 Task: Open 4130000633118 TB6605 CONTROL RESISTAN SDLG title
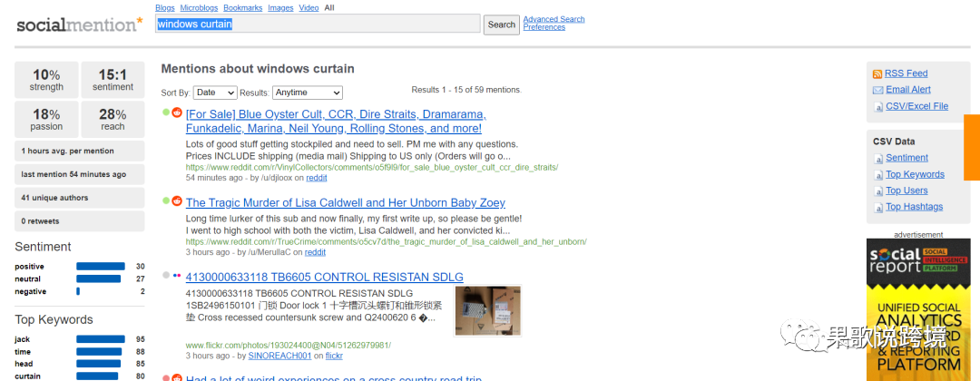324,278
